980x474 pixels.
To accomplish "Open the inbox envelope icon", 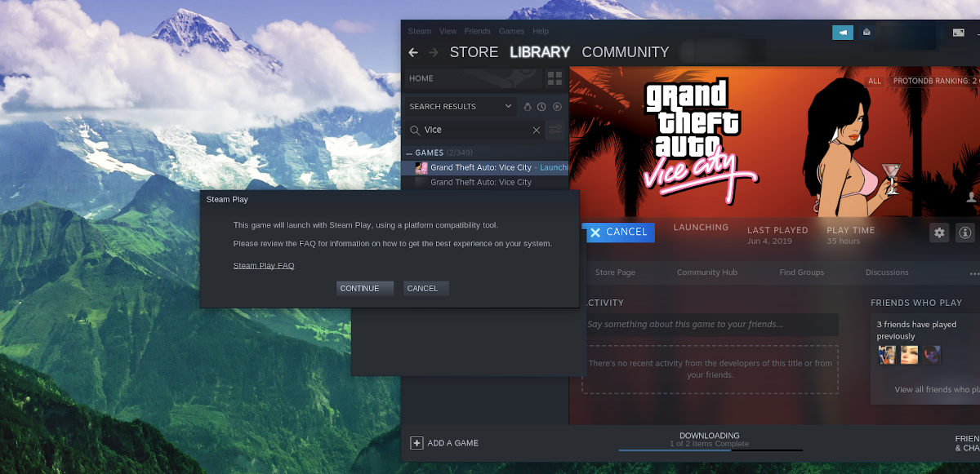I will [866, 32].
